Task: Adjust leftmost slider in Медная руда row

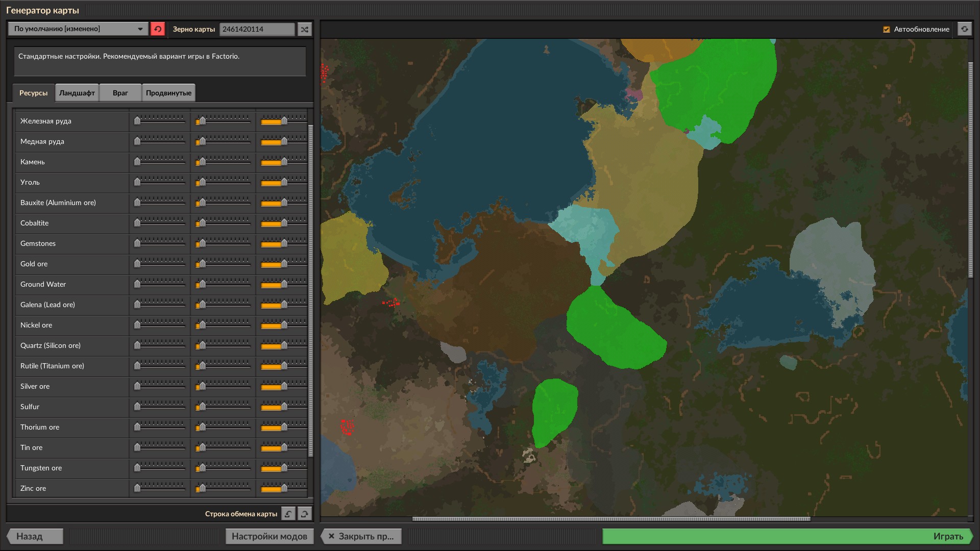Action: pos(160,141)
